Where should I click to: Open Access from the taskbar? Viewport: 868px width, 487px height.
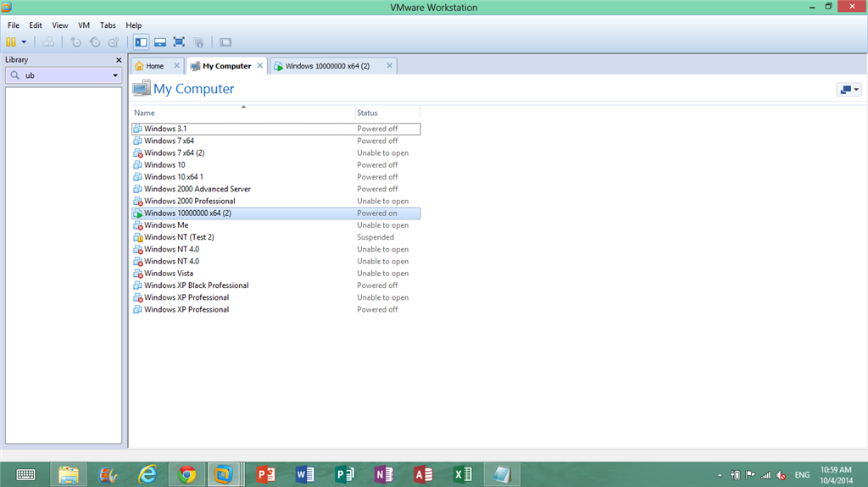click(x=424, y=474)
